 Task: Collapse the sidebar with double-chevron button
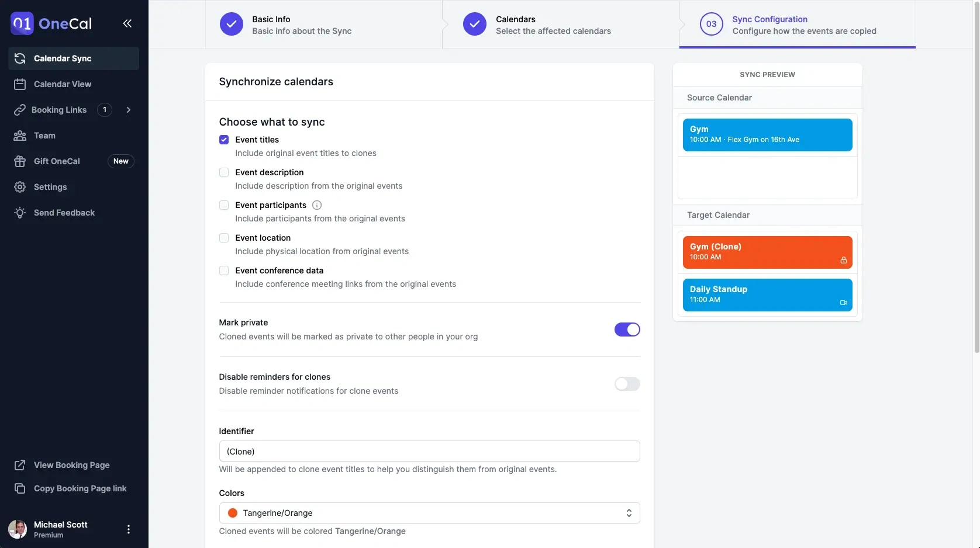pos(127,23)
